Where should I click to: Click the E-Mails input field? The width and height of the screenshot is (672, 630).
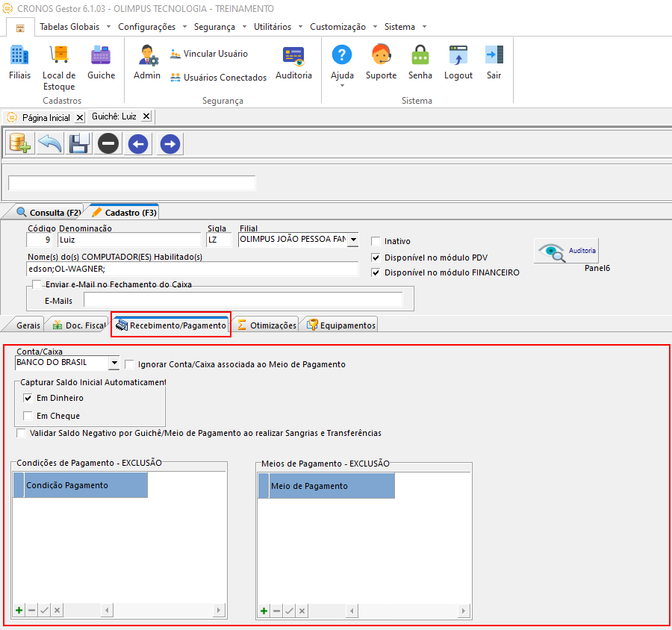(243, 300)
